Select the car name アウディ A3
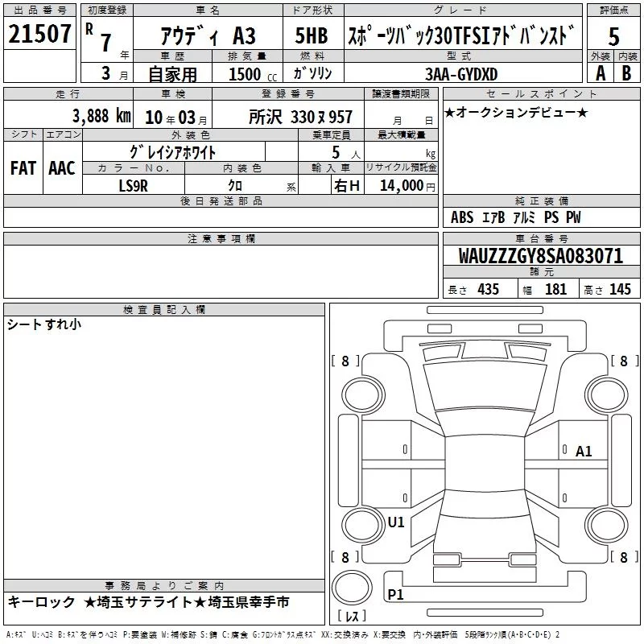644x644 pixels. (208, 35)
